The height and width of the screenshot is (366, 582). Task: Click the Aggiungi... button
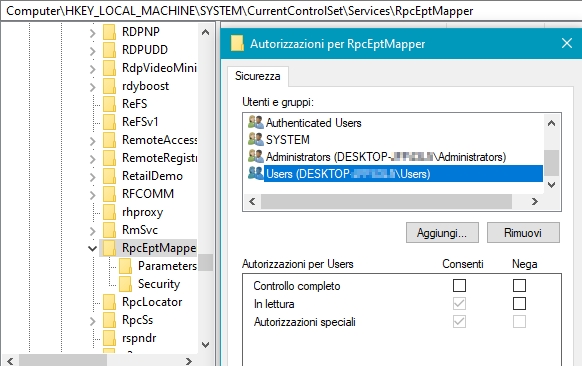(442, 233)
